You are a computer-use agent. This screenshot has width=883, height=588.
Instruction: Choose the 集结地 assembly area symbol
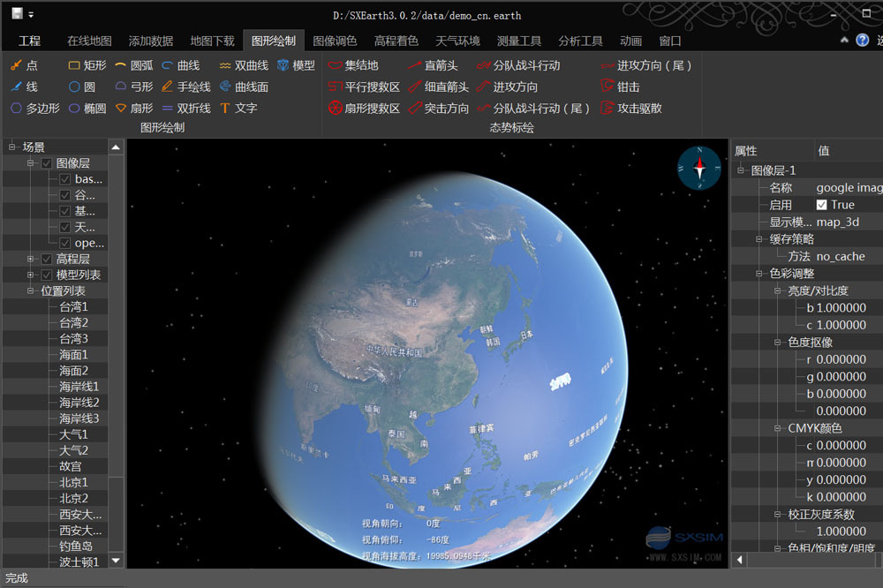tap(357, 64)
